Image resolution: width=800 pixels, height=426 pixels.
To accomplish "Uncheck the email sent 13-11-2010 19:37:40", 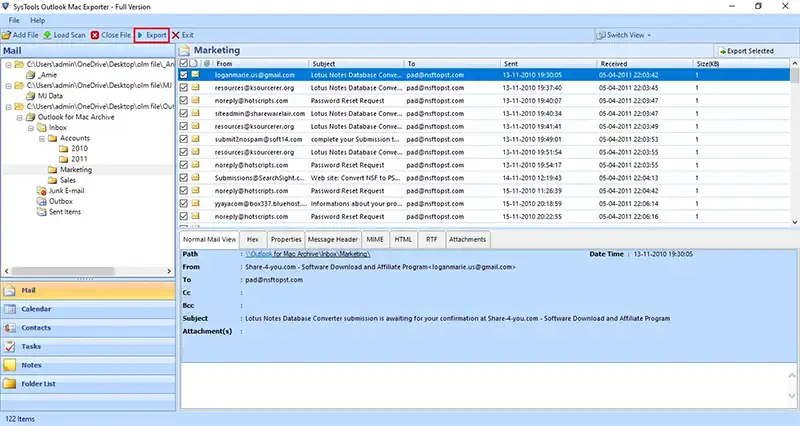I will (x=184, y=88).
